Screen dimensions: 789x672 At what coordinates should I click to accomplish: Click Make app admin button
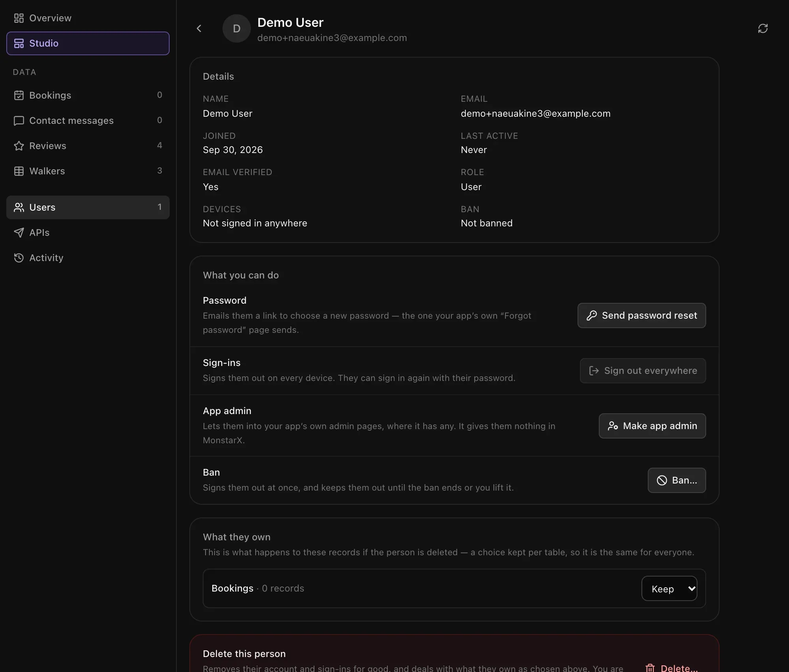pos(652,426)
